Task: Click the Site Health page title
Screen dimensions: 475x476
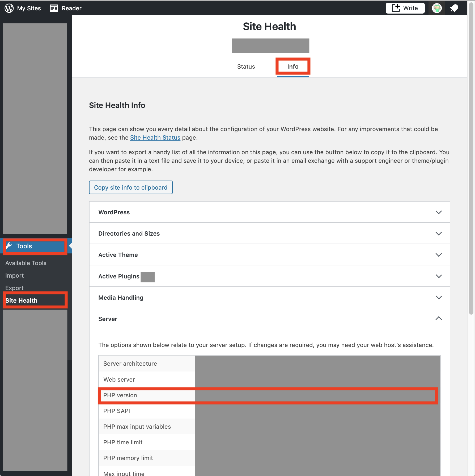Action: click(x=269, y=26)
